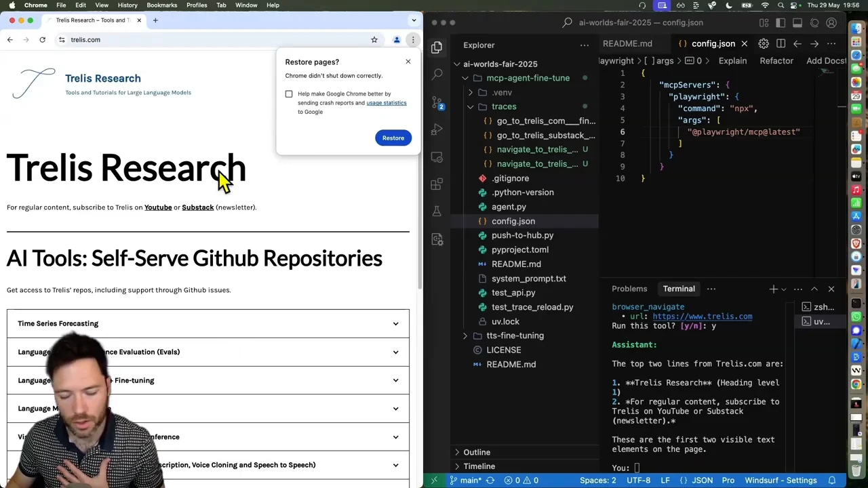Viewport: 868px width, 488px height.
Task: Open the Run and Debug view
Action: [x=437, y=129]
